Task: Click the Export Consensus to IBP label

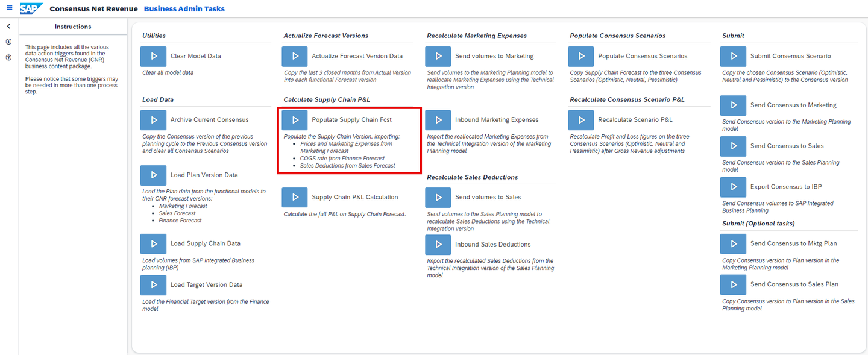Action: click(x=786, y=187)
